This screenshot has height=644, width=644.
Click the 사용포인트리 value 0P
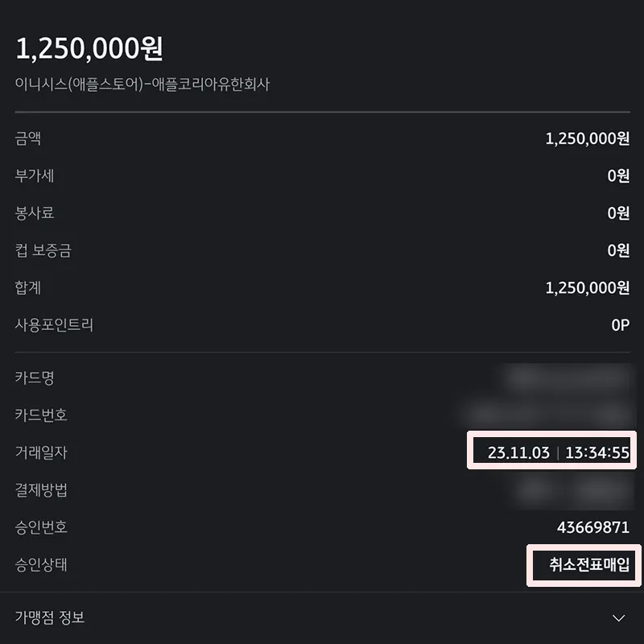(x=620, y=325)
